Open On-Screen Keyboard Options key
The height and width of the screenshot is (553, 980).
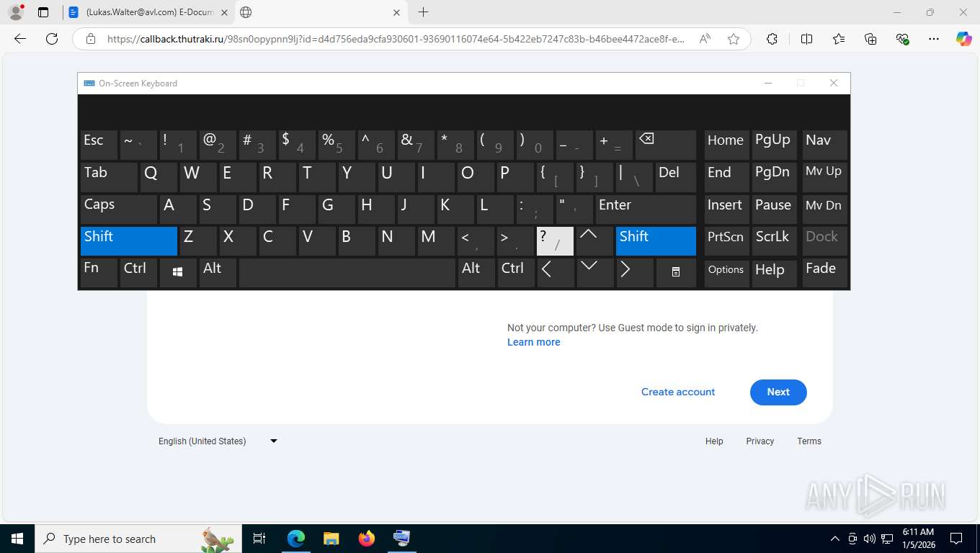(x=726, y=272)
